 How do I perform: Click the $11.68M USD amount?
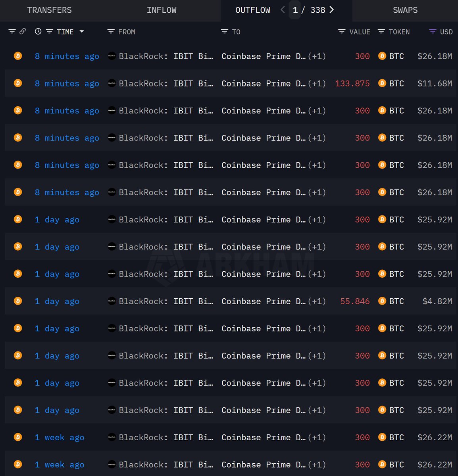[435, 84]
